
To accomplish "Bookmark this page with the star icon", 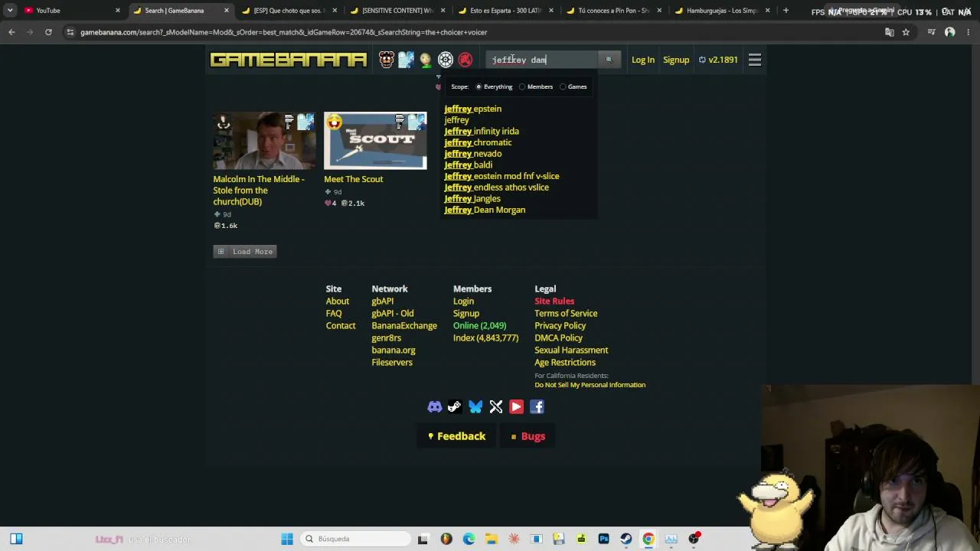I will click(x=906, y=32).
